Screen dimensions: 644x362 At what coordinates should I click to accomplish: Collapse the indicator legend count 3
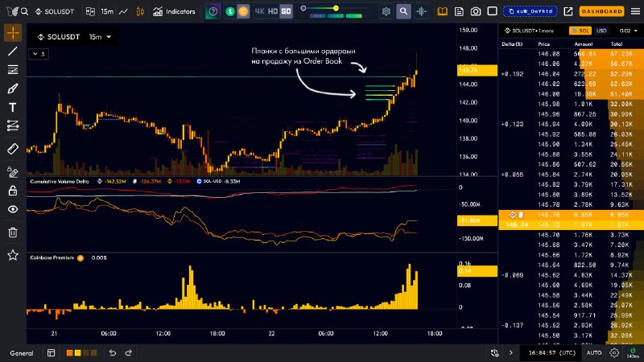[x=39, y=54]
